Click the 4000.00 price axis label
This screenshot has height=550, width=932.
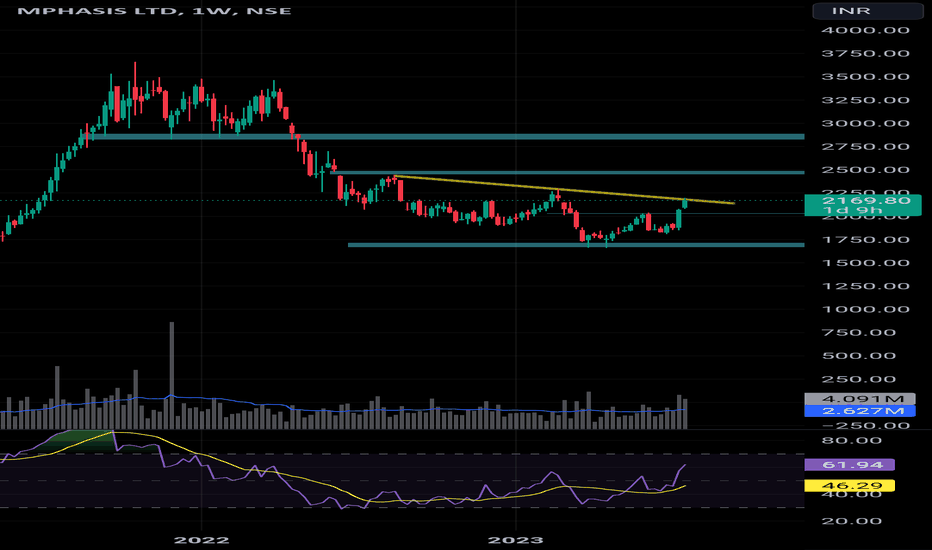(865, 30)
